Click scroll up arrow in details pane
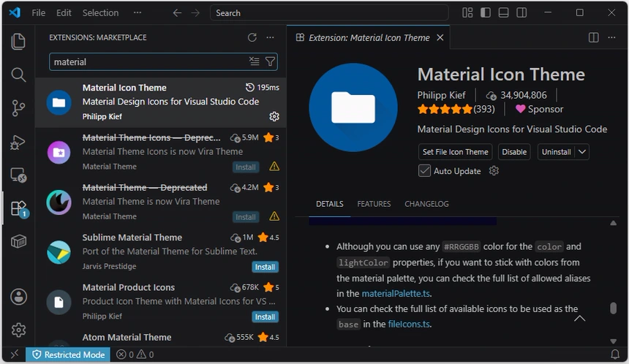The image size is (629, 364). click(613, 223)
